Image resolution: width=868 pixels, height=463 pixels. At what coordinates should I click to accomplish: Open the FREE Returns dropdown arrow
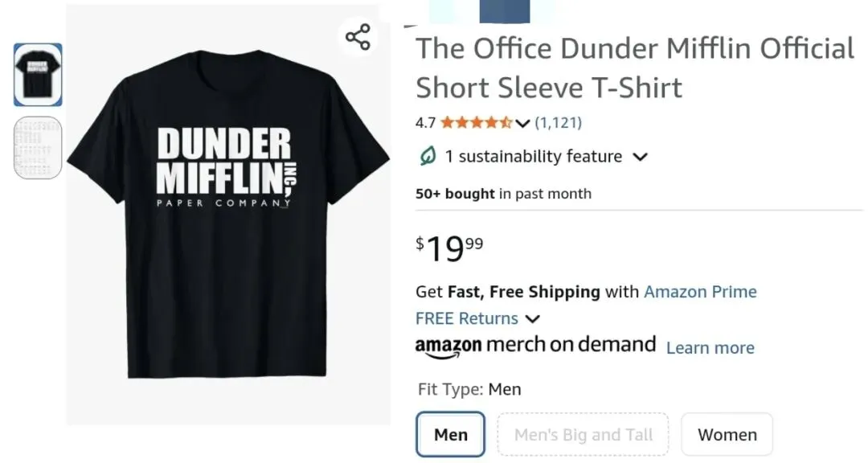[532, 318]
